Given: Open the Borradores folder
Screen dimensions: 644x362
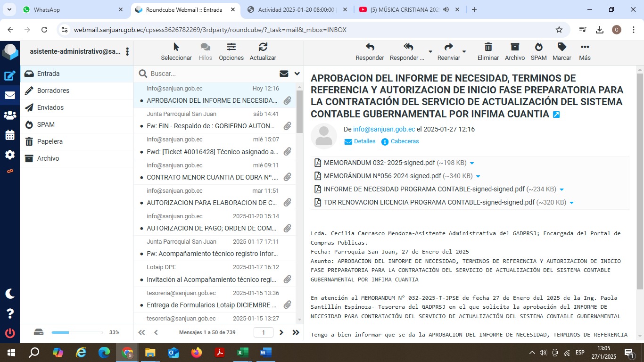Looking at the screenshot, I should 53,90.
